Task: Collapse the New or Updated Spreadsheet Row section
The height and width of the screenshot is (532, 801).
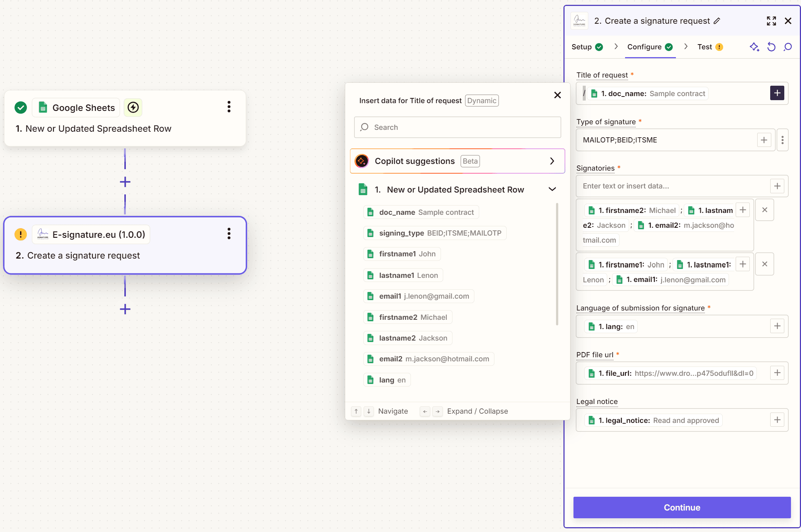Action: pyautogui.click(x=552, y=189)
